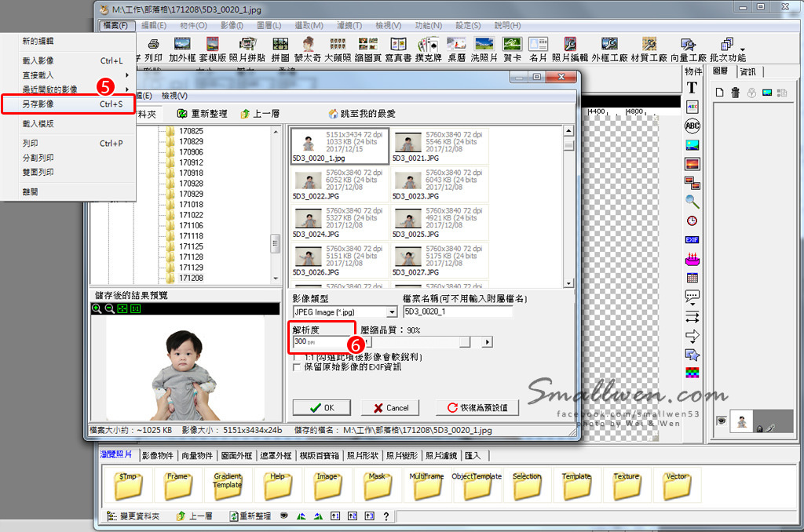This screenshot has height=532, width=804.
Task: Click the 檔案名稱 field showing 5D3_0020_1
Action: click(458, 312)
